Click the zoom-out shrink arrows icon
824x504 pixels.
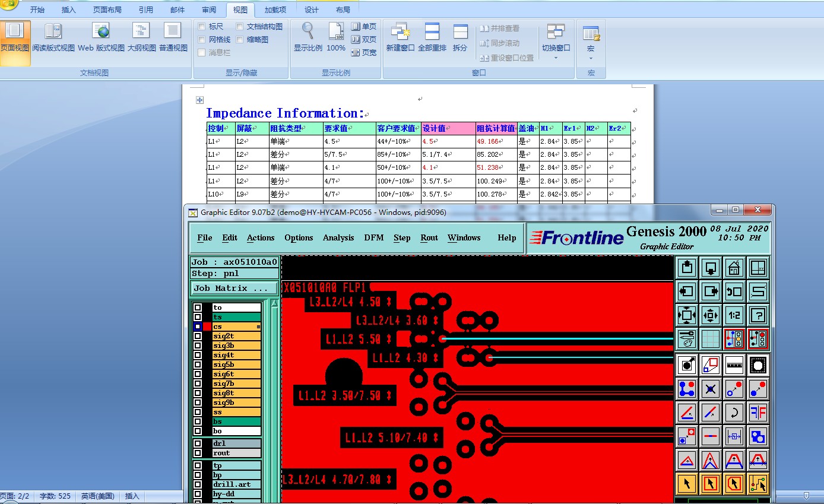tap(711, 315)
